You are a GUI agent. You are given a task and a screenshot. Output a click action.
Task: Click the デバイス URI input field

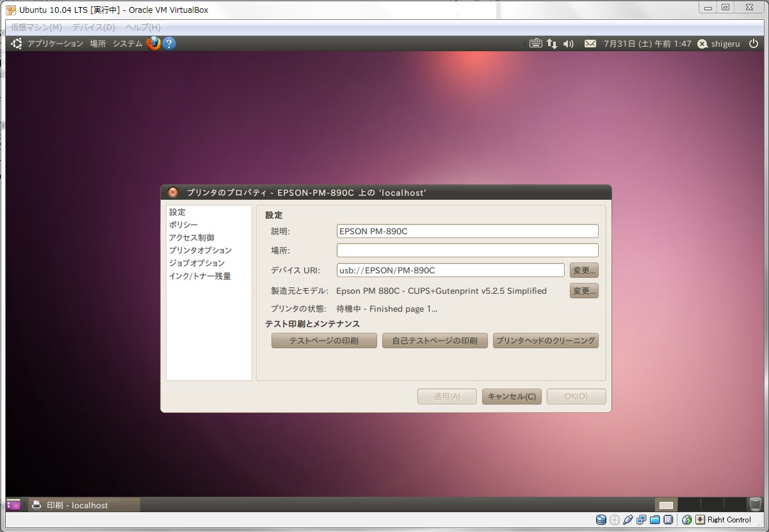[x=451, y=270]
